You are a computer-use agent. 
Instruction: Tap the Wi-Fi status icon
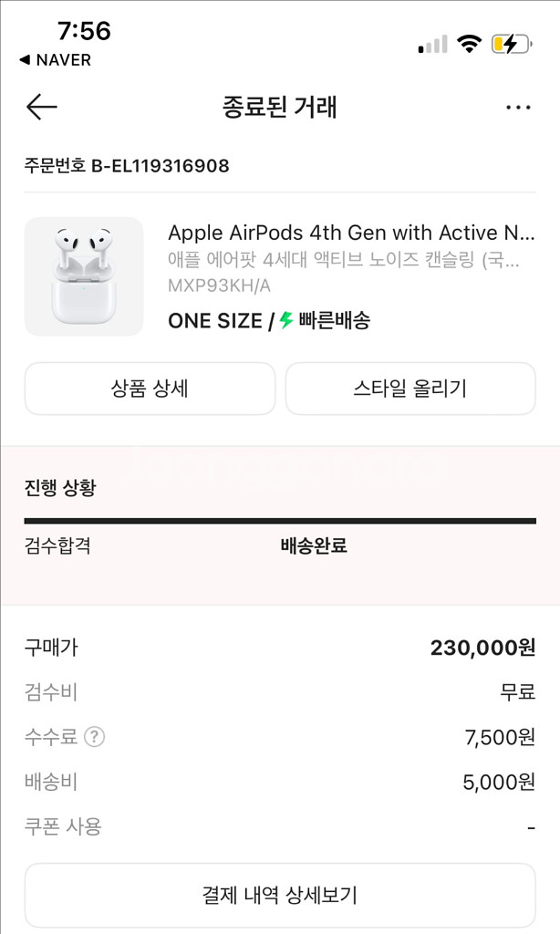[x=470, y=44]
